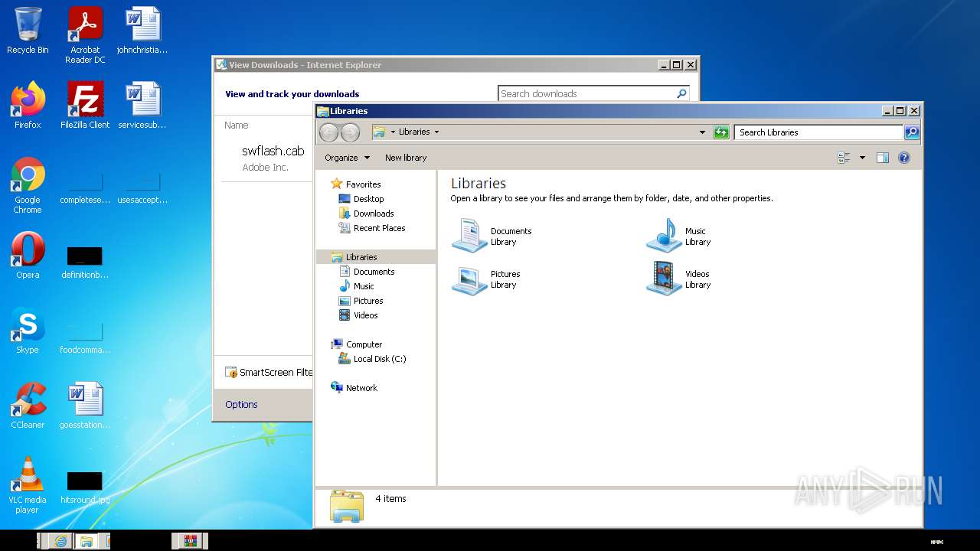Click Windows Explorer taskbar button
The image size is (980, 551).
(x=87, y=541)
